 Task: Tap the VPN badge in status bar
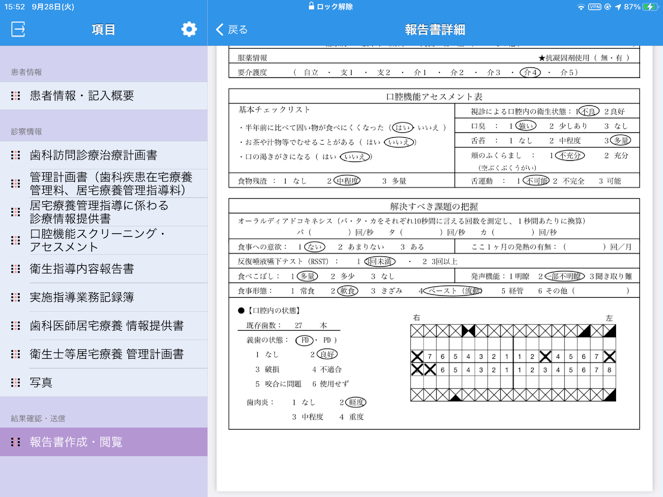click(595, 7)
